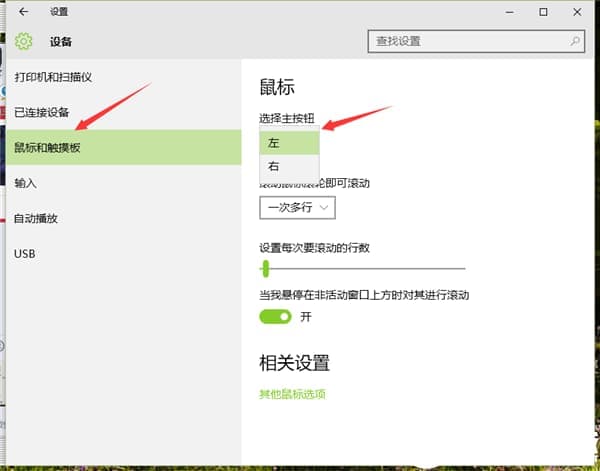This screenshot has width=600, height=471.
Task: Expand the 一次多行 scroll dropdown
Action: click(x=297, y=208)
